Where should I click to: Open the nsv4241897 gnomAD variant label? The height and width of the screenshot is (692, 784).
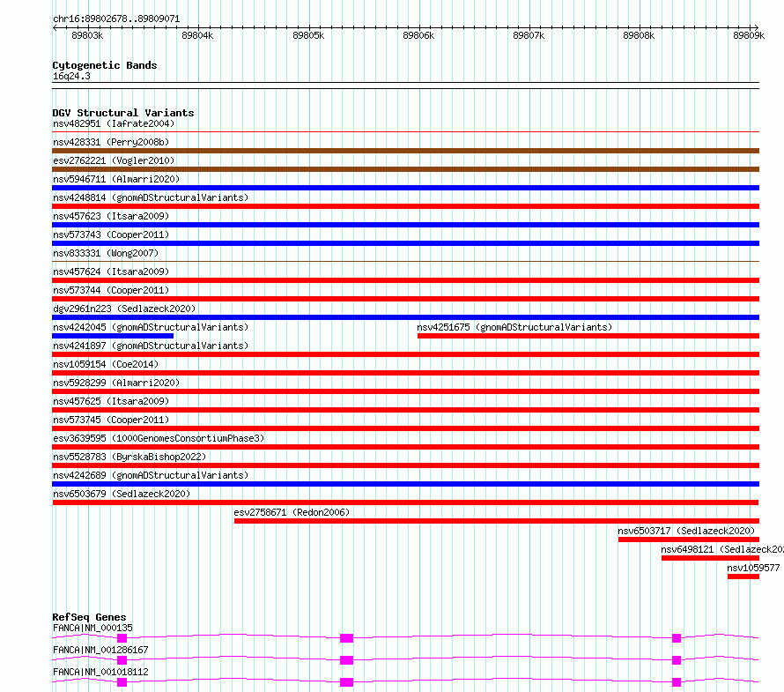click(151, 346)
